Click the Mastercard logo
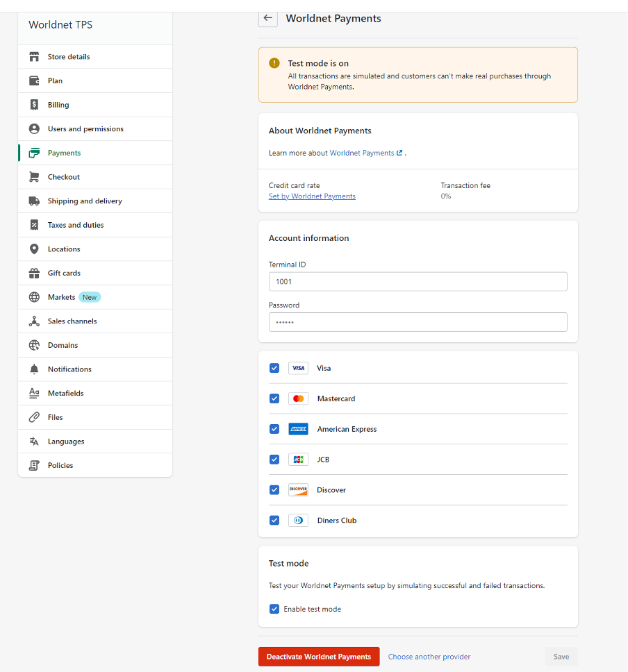 pos(298,398)
